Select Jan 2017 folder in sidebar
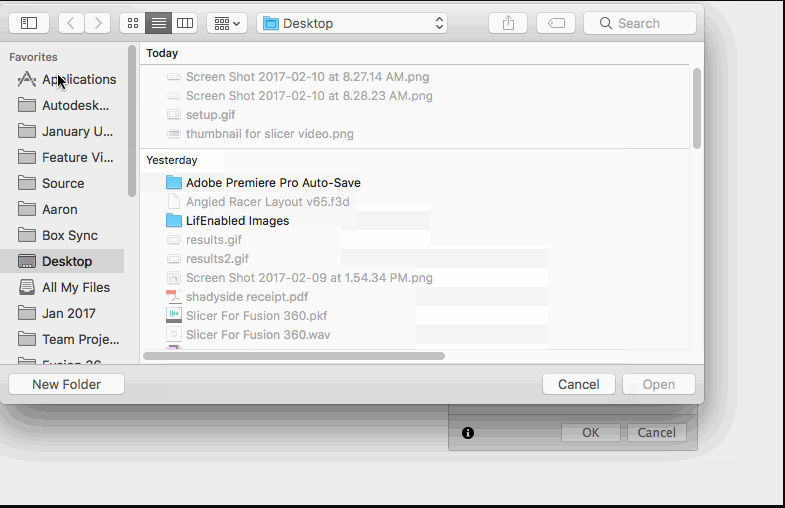785x508 pixels. click(x=67, y=313)
